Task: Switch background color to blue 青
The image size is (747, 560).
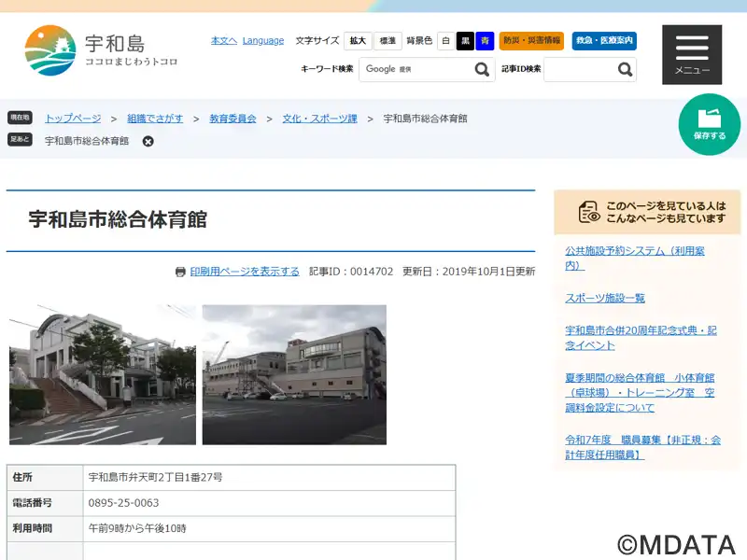Action: [485, 41]
